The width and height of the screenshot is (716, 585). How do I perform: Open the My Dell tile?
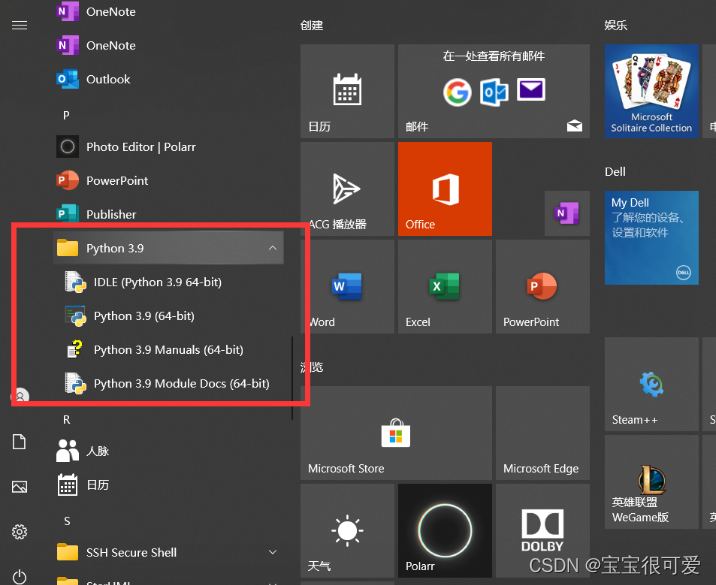pyautogui.click(x=652, y=237)
